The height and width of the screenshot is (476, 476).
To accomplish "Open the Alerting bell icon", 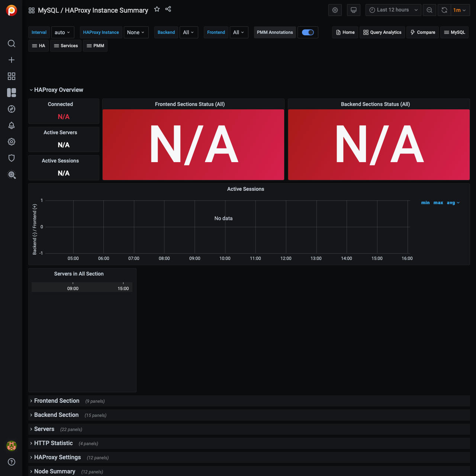I will click(12, 125).
